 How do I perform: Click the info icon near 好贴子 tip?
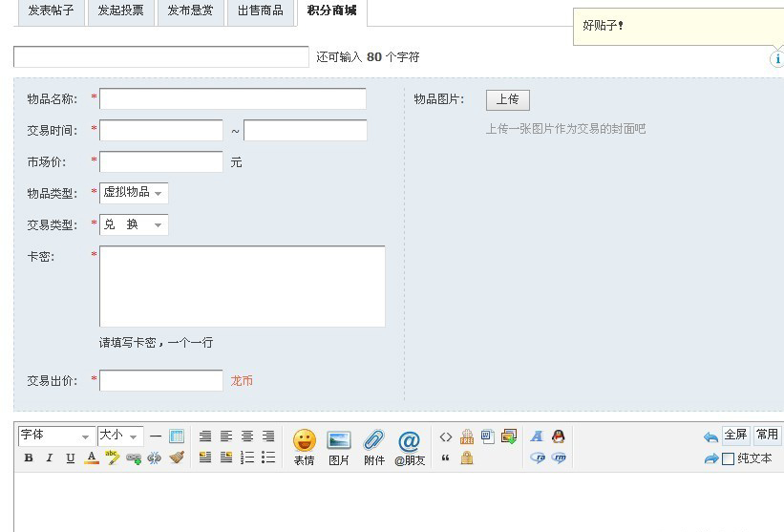pos(777,59)
